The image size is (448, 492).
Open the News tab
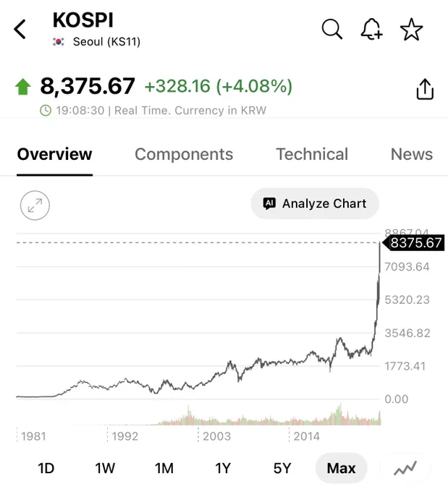(x=412, y=154)
